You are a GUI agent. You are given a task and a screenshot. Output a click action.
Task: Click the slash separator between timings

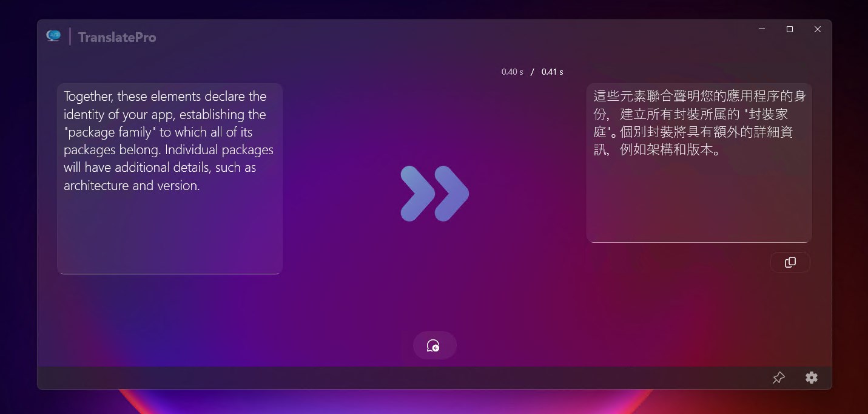click(533, 71)
